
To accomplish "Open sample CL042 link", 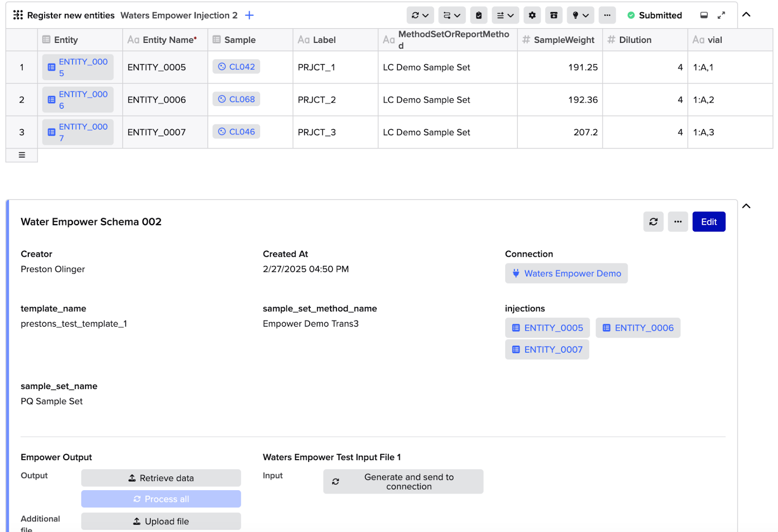I will (236, 67).
